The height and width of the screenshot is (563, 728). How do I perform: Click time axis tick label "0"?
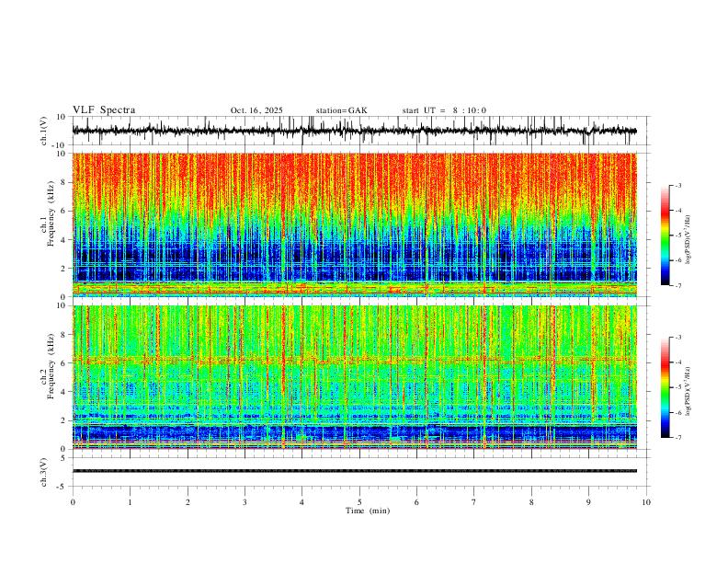tap(73, 502)
